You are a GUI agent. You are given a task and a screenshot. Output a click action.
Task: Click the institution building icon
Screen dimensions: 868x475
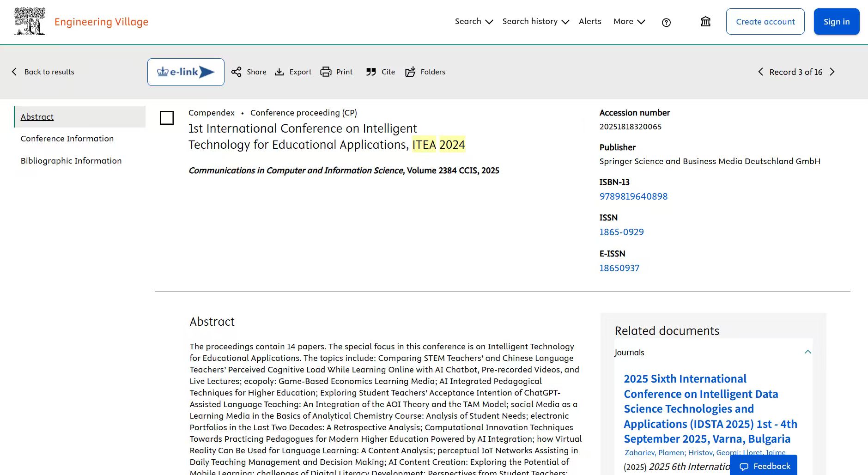pyautogui.click(x=705, y=22)
